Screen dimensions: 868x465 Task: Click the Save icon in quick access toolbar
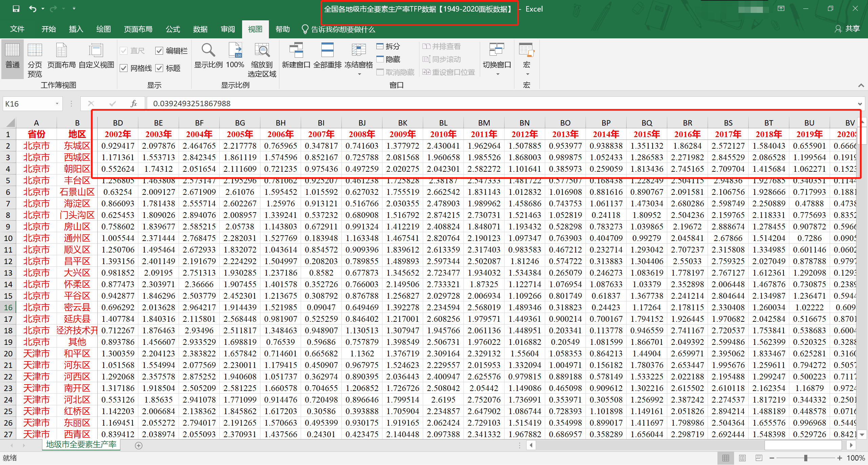click(16, 9)
